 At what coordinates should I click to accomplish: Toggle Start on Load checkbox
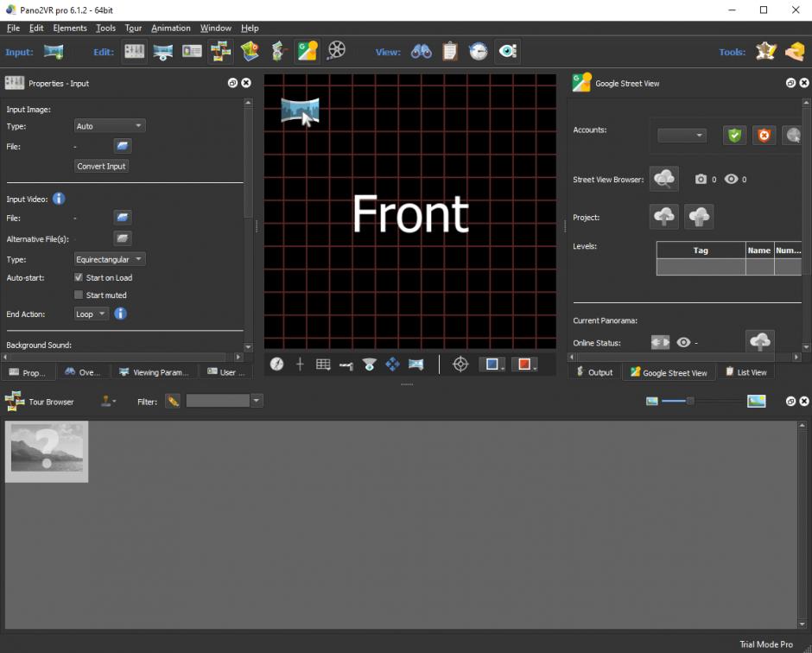pos(79,277)
